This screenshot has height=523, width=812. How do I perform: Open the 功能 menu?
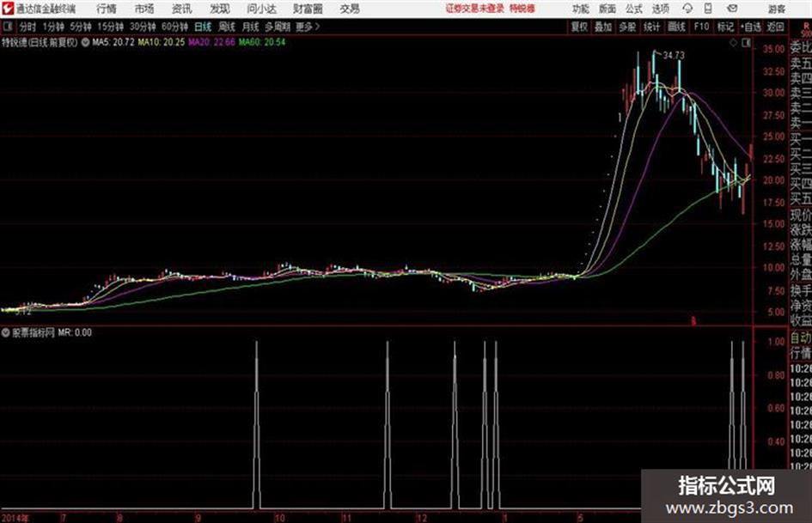[580, 9]
